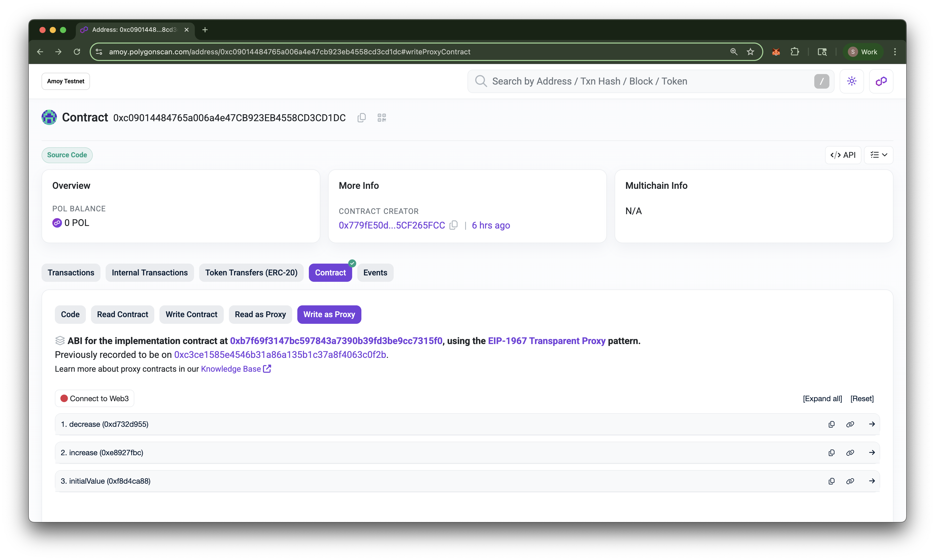The image size is (935, 560).
Task: Open Amoy Testnet network selector
Action: 66,81
